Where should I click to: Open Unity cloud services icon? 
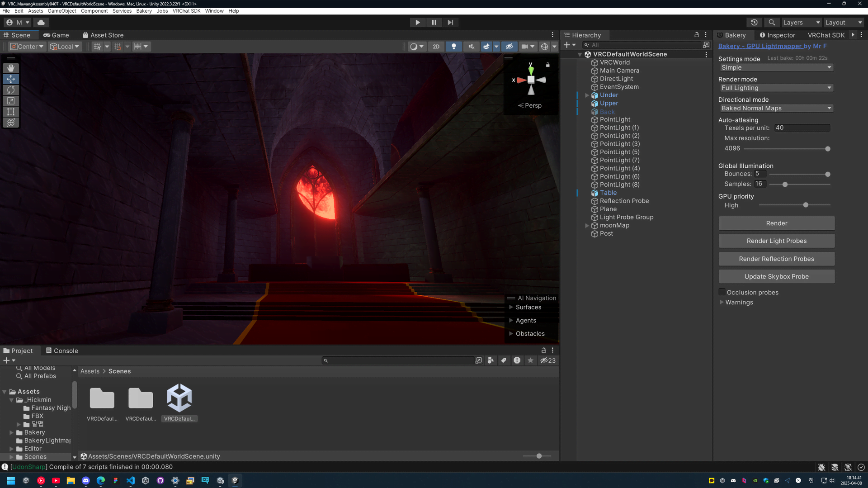click(41, 22)
